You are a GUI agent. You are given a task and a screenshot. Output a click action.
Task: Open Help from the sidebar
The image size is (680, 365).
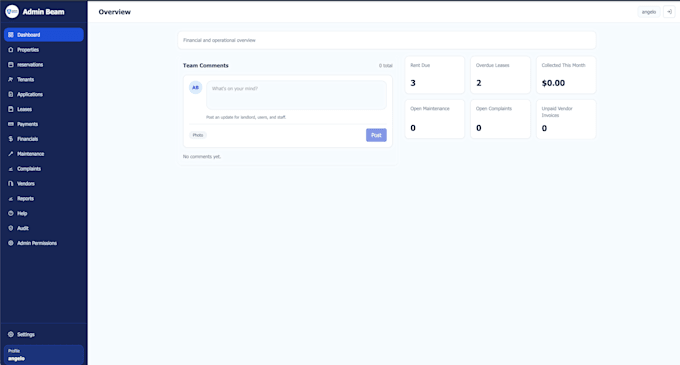pos(44,213)
